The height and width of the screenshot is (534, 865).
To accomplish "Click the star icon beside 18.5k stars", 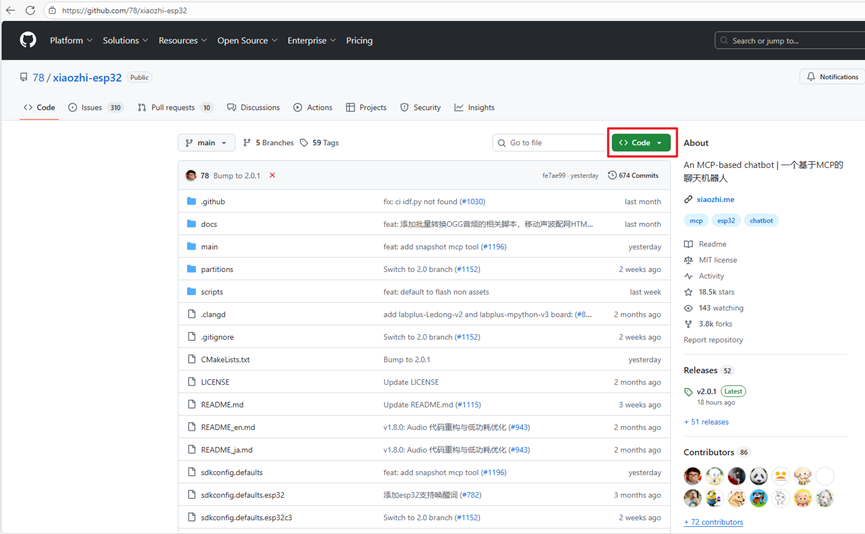I will 688,292.
